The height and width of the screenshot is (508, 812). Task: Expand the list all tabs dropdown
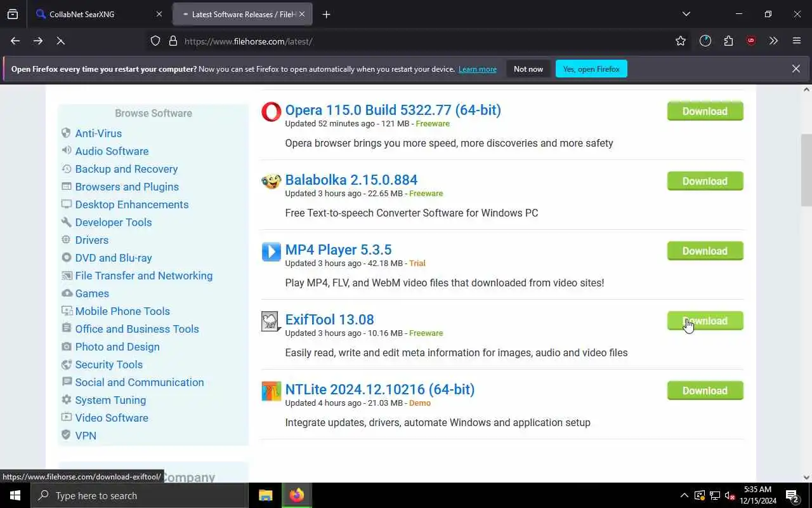coord(686,14)
